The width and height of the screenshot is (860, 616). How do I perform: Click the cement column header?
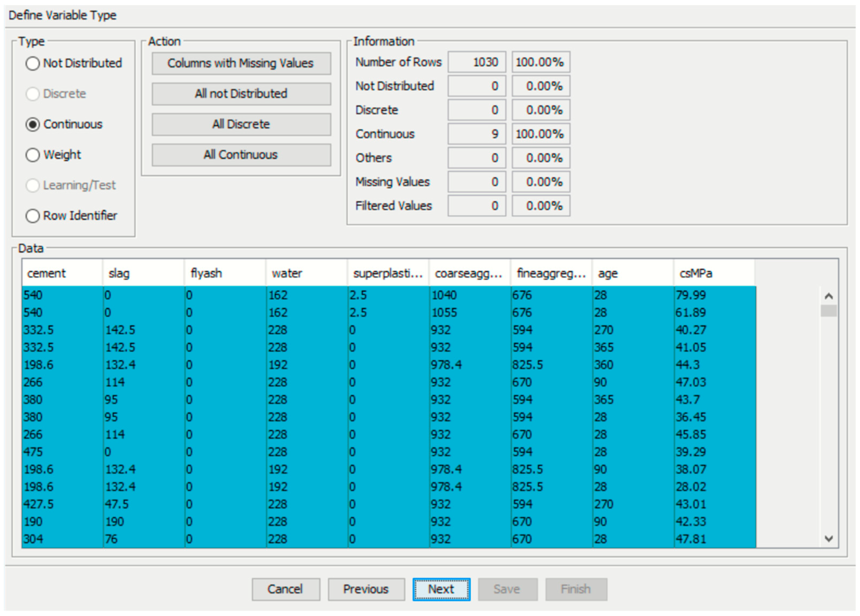(x=62, y=273)
